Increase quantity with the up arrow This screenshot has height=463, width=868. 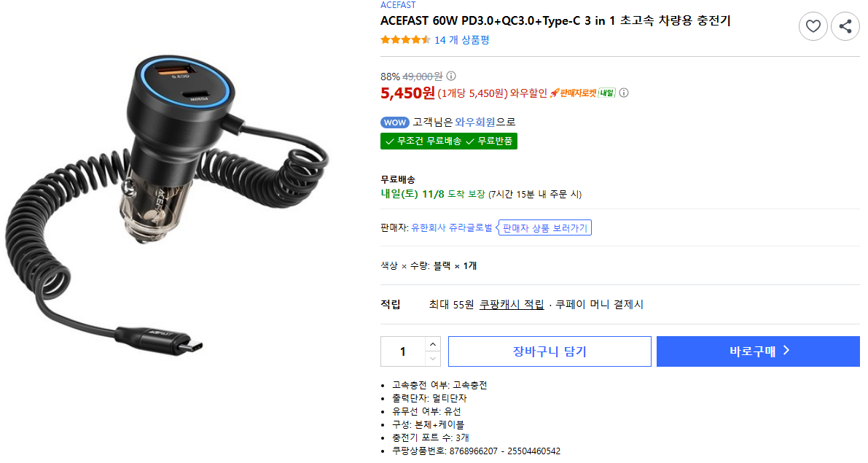click(x=433, y=344)
